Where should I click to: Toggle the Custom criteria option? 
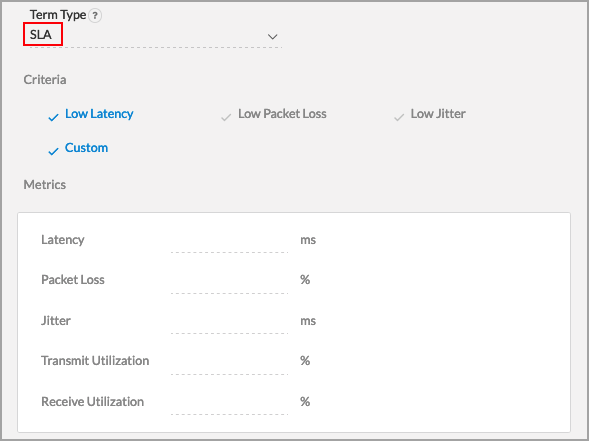[x=86, y=148]
